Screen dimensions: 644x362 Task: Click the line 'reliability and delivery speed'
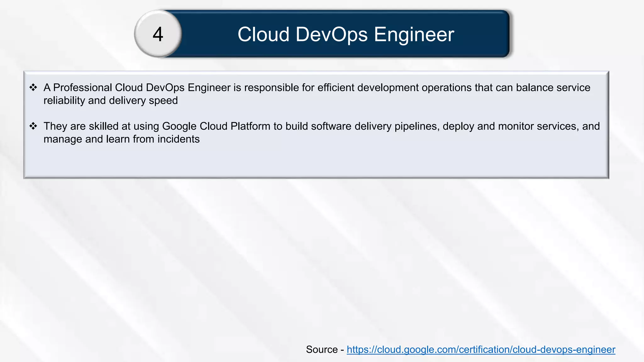pos(111,101)
